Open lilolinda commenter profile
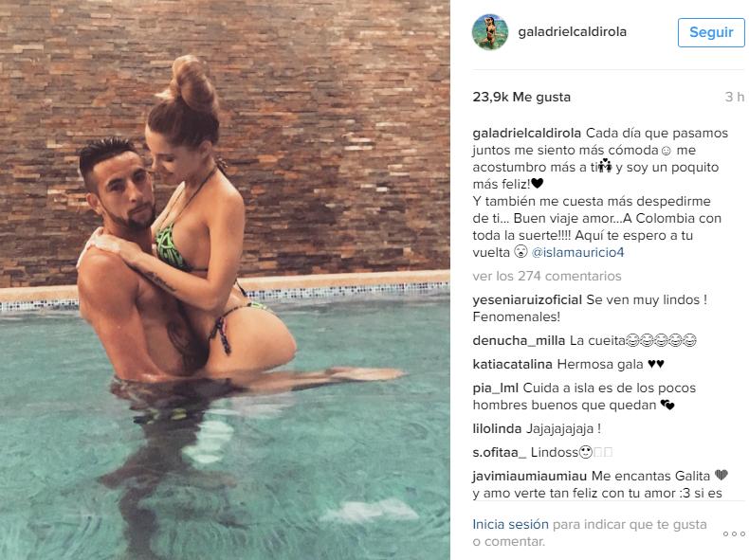The height and width of the screenshot is (560, 749). tap(497, 428)
